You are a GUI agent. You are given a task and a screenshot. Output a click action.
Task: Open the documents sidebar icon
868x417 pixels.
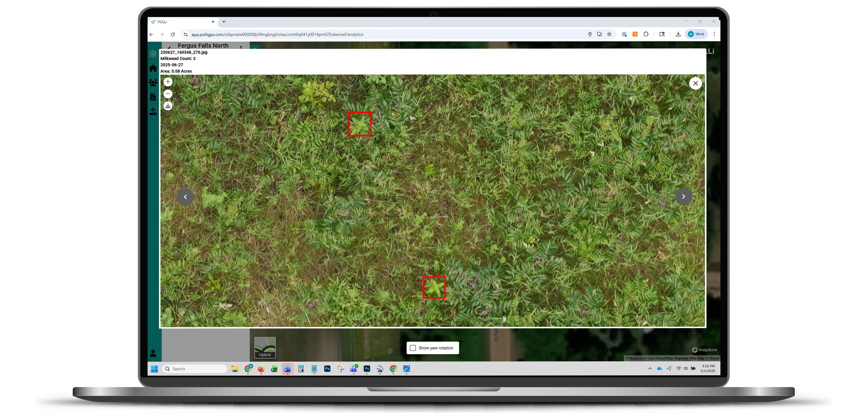(x=153, y=97)
